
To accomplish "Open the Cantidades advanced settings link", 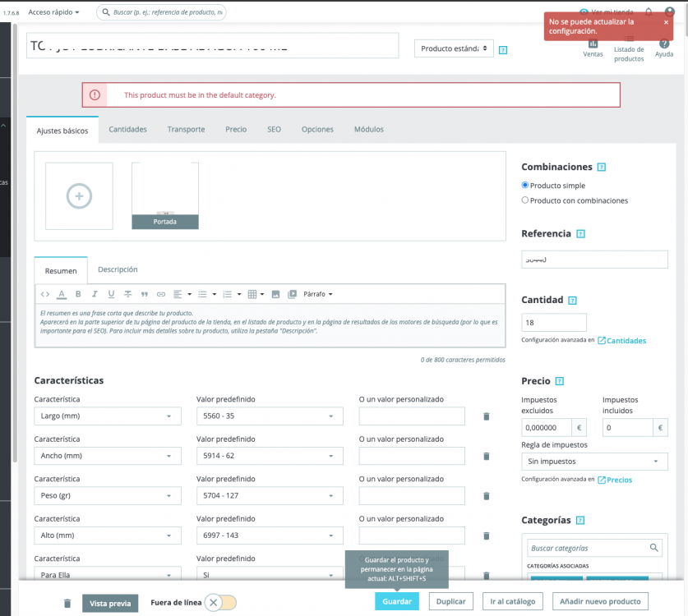I will tap(621, 341).
